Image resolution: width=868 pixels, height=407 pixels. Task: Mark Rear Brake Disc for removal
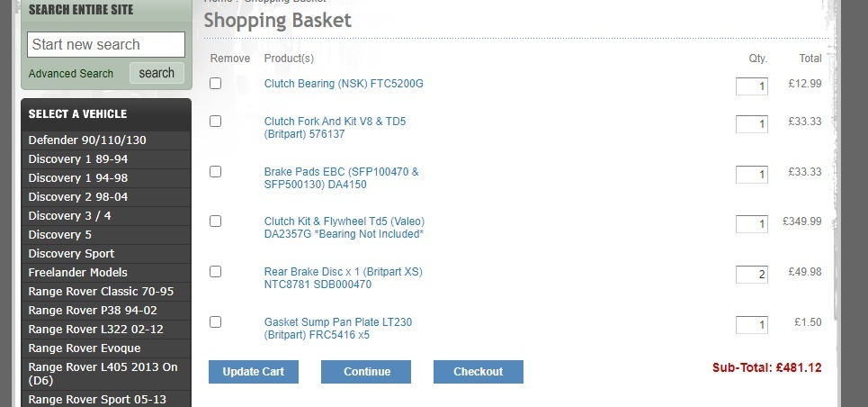pos(215,272)
